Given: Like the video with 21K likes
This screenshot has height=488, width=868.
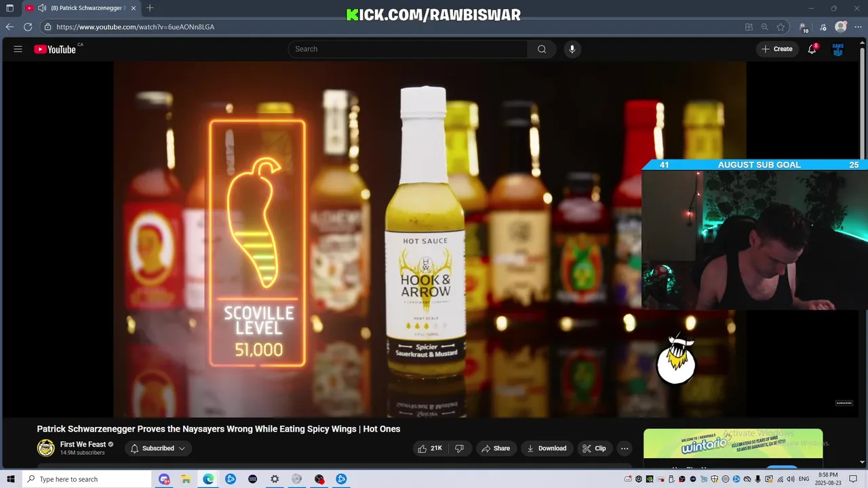Looking at the screenshot, I should pyautogui.click(x=430, y=448).
